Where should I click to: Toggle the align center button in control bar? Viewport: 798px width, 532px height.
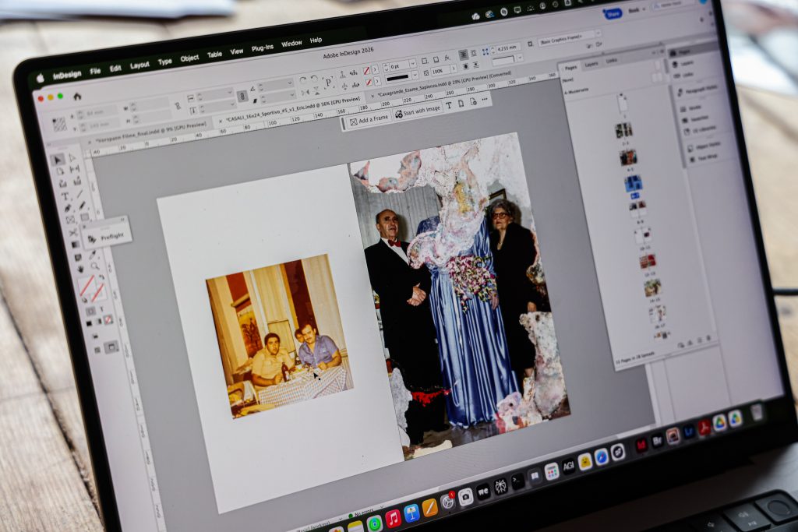(463, 55)
